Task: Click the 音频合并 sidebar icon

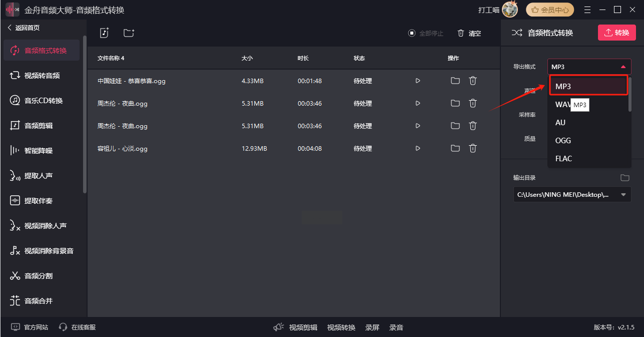Action: tap(15, 300)
